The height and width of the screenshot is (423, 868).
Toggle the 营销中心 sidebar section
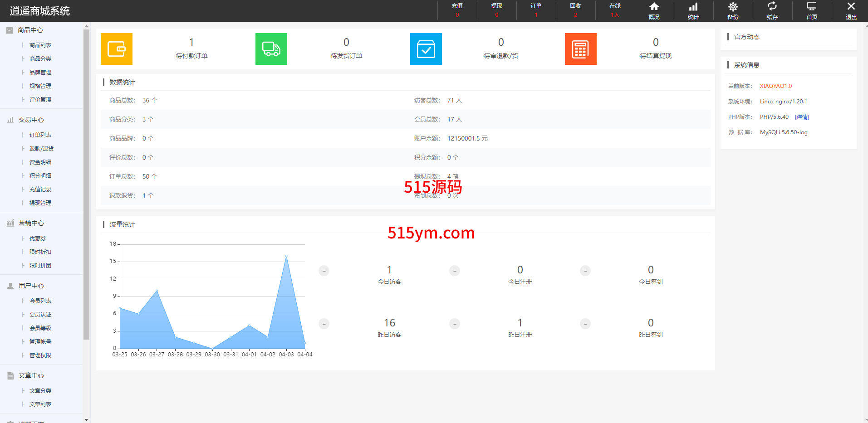(31, 223)
